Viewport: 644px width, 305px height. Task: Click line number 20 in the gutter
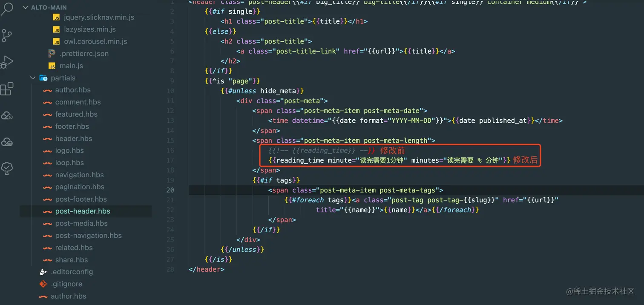pyautogui.click(x=170, y=190)
